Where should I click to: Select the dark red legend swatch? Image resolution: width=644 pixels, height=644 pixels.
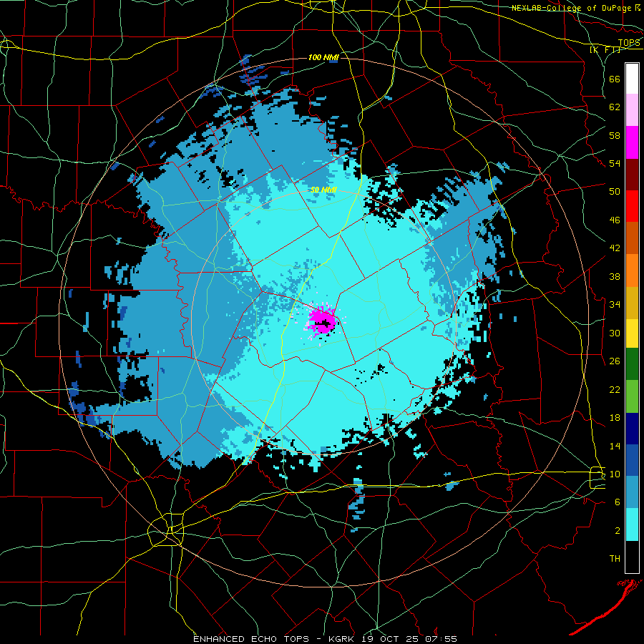pos(632,175)
